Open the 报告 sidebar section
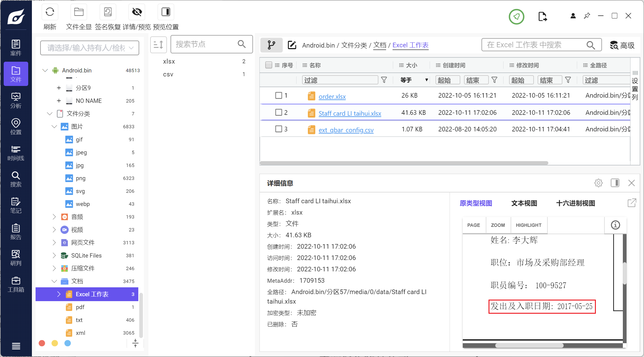Image resolution: width=644 pixels, height=357 pixels. [16, 232]
